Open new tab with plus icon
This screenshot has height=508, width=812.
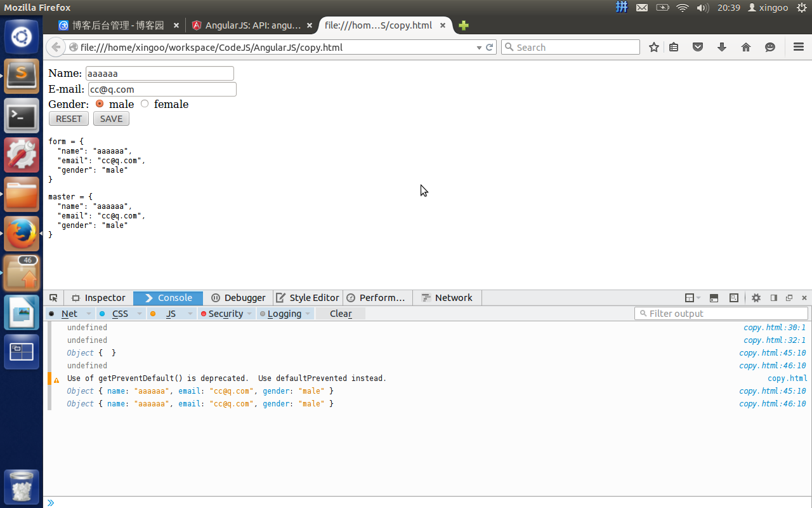tap(464, 25)
